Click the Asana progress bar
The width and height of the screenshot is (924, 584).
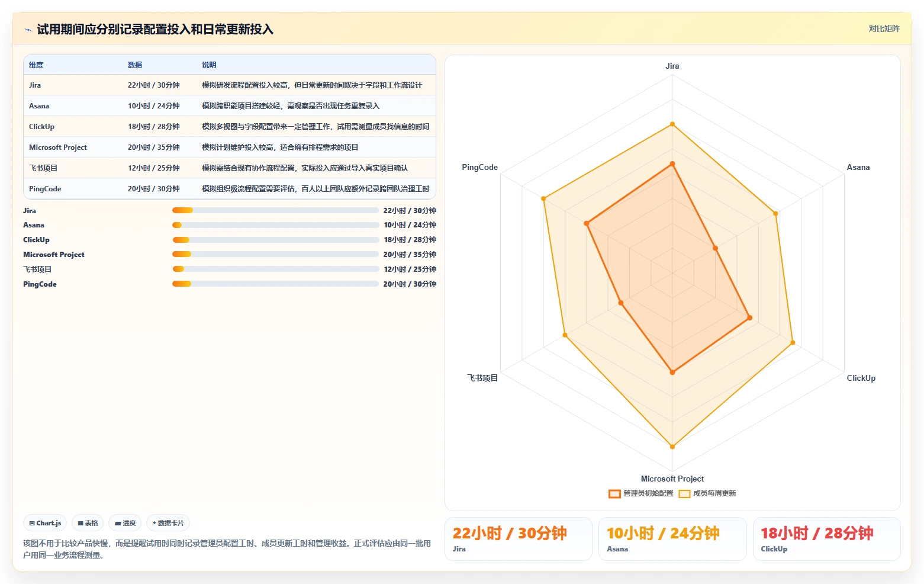[x=275, y=225]
